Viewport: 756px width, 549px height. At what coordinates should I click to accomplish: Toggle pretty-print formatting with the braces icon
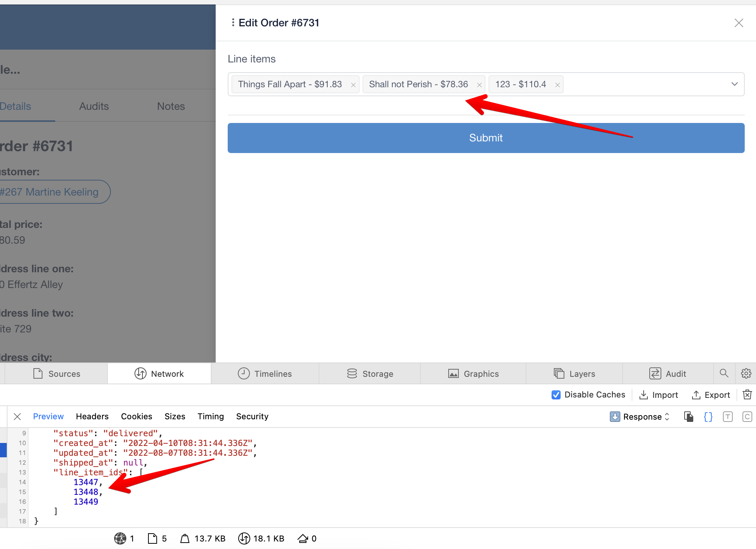coord(708,416)
